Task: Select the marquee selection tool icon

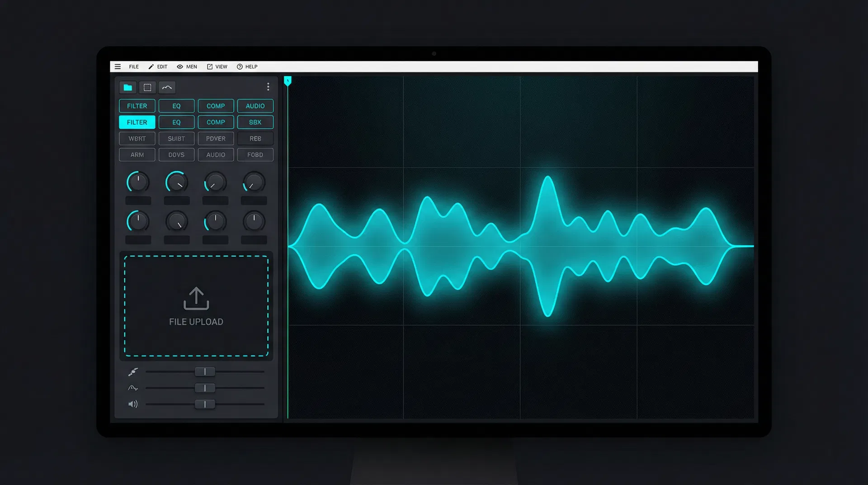Action: click(147, 87)
